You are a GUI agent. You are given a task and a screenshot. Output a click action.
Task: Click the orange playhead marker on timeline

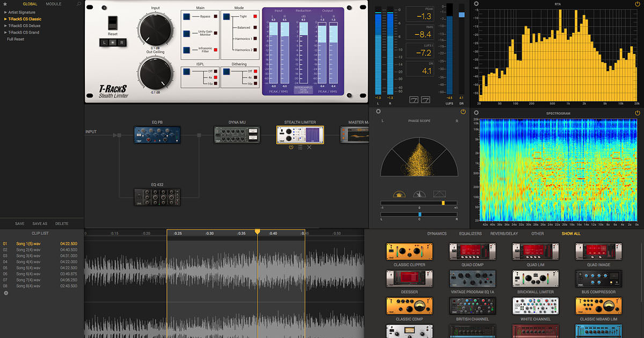click(x=258, y=231)
